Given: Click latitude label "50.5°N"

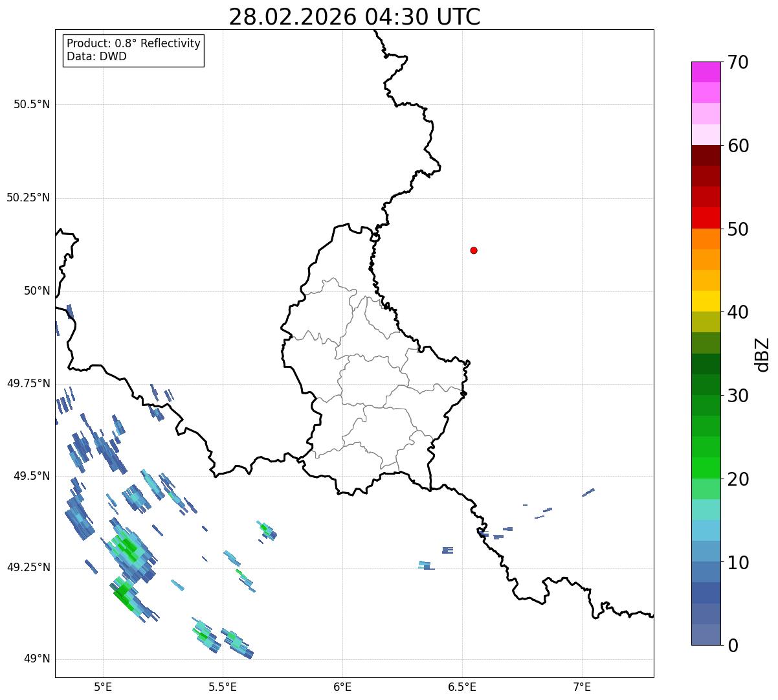Looking at the screenshot, I should pyautogui.click(x=32, y=104).
